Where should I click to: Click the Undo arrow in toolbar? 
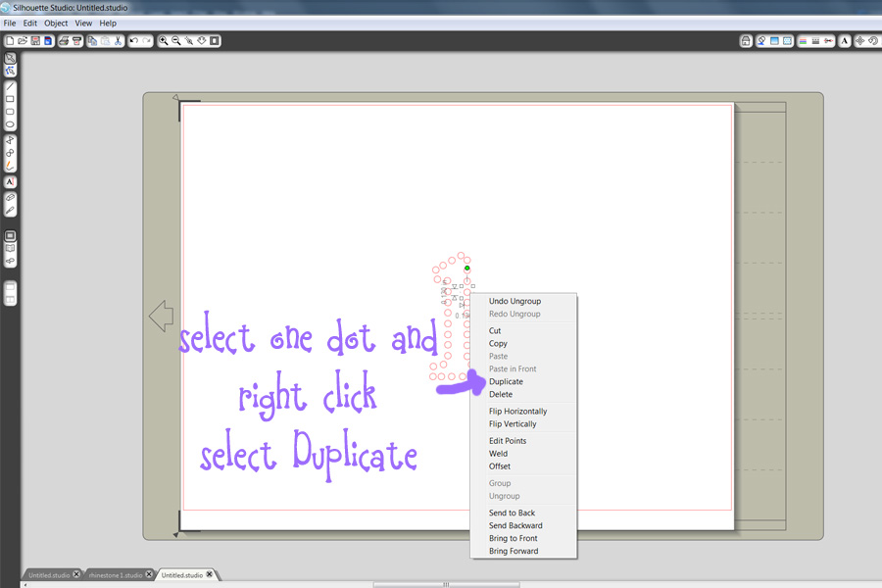tap(134, 41)
